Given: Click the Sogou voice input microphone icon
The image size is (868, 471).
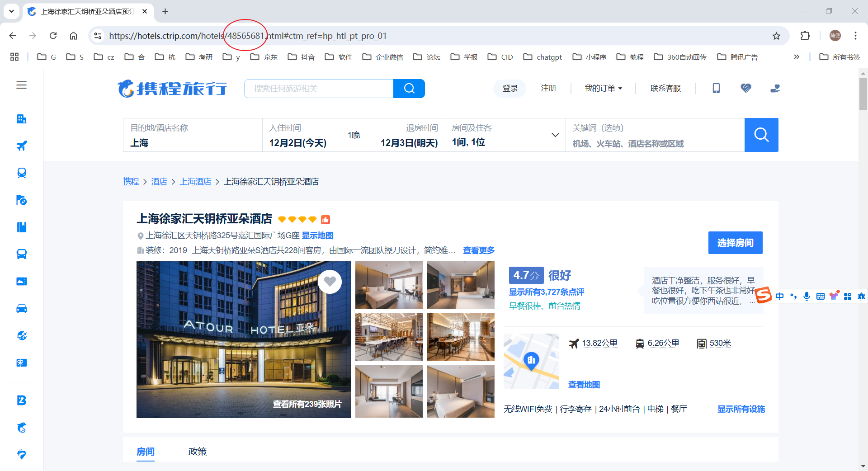Looking at the screenshot, I should point(807,297).
